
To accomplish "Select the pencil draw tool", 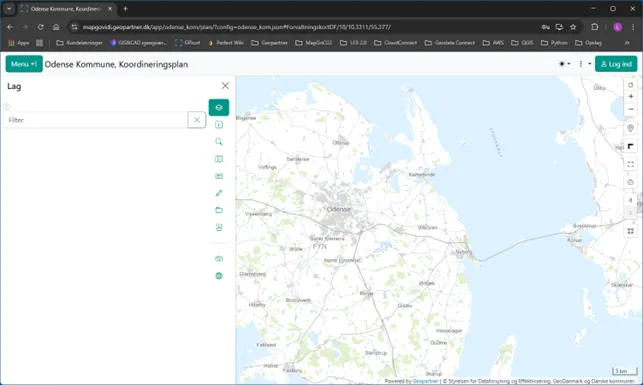I will coord(219,193).
